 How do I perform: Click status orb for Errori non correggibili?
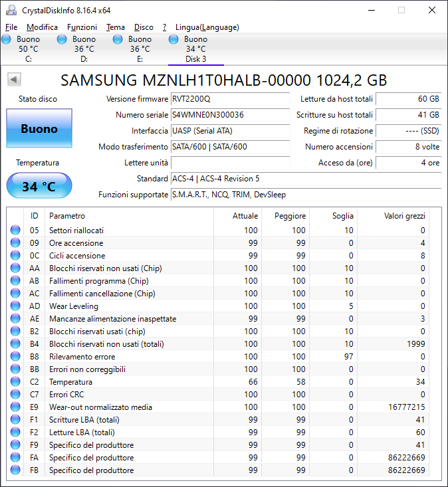(15, 369)
